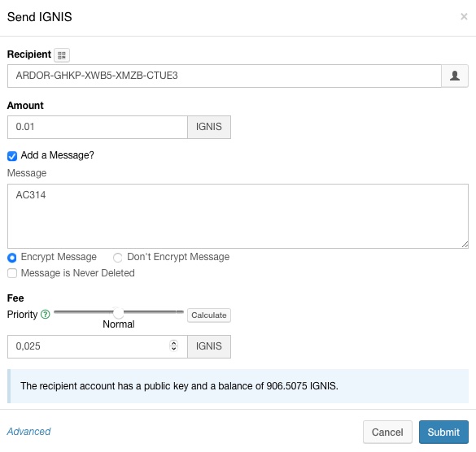The height and width of the screenshot is (452, 476).
Task: Click Calculate fee button
Action: click(209, 315)
